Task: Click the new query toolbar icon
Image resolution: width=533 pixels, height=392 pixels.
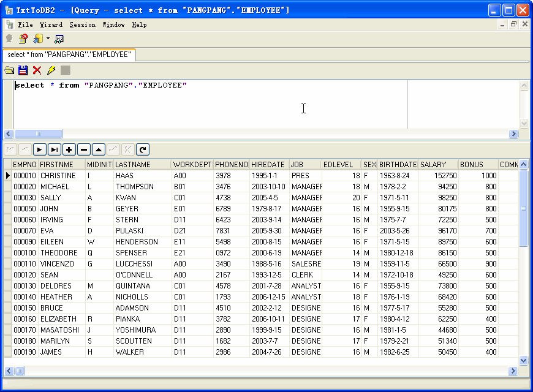Action: tap(38, 39)
